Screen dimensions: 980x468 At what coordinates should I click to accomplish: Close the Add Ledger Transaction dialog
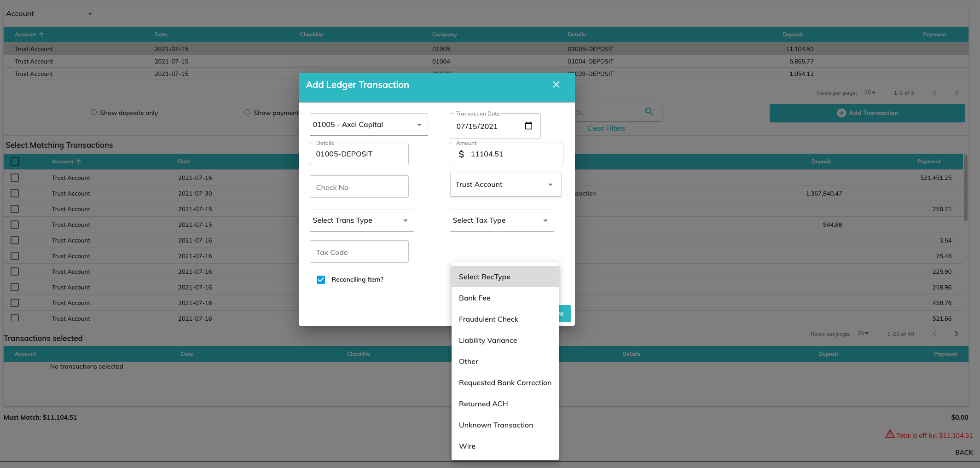[x=556, y=85]
